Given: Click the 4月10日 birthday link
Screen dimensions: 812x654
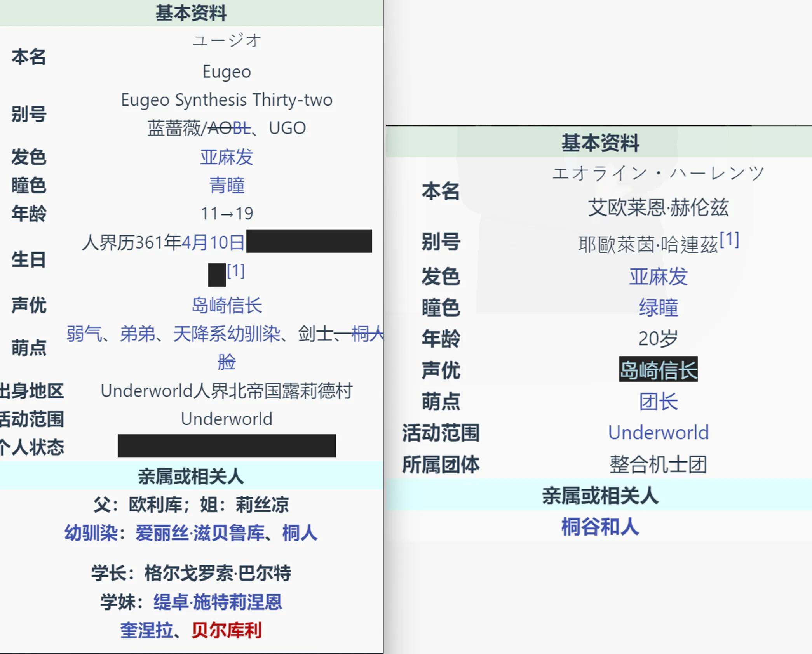Looking at the screenshot, I should 213,243.
